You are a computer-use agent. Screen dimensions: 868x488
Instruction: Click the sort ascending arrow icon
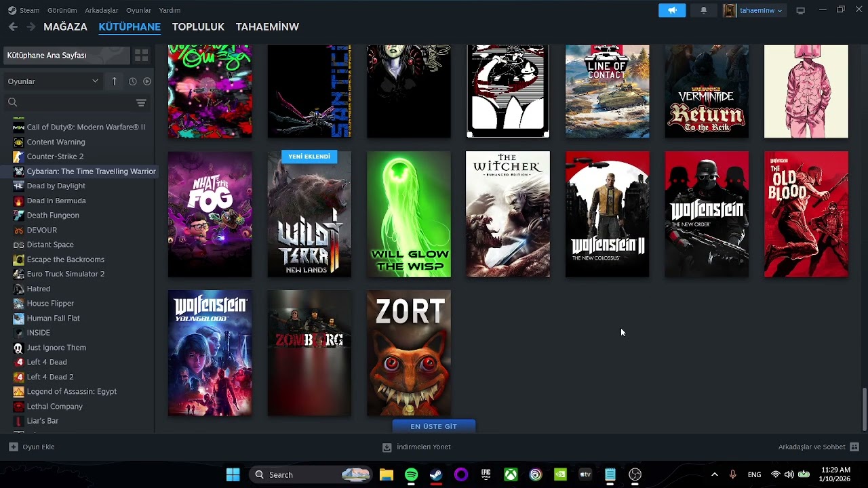tap(114, 81)
